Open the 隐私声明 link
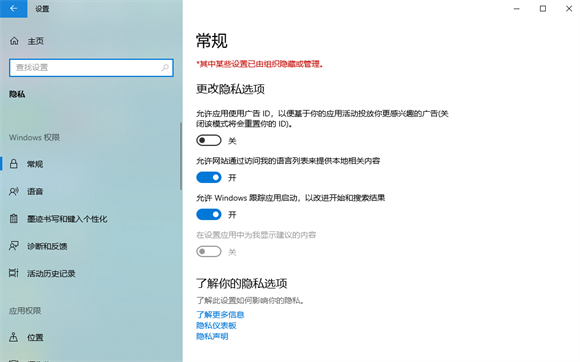Image resolution: width=580 pixels, height=362 pixels. (212, 336)
